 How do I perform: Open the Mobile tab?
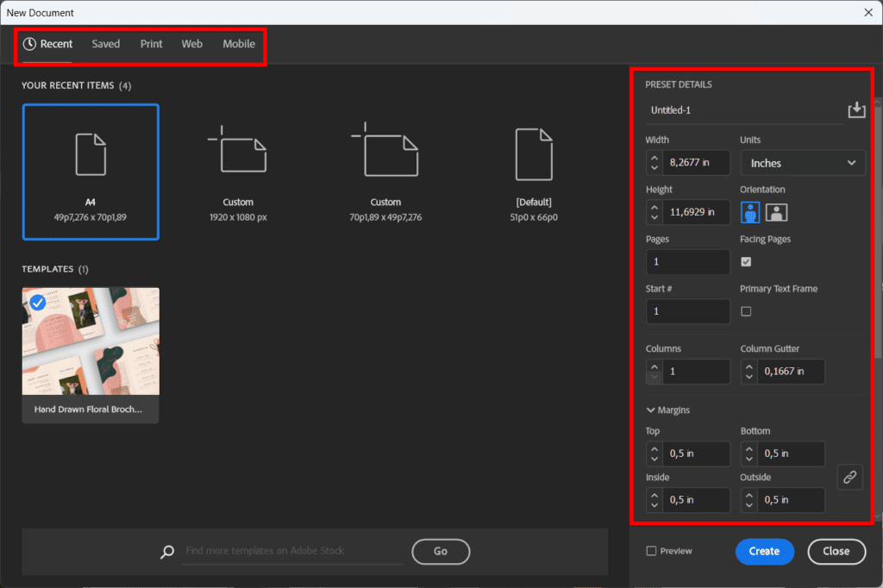click(x=239, y=44)
